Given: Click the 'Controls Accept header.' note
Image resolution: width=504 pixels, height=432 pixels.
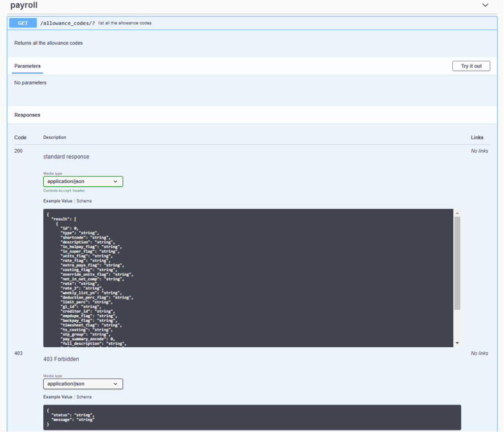Looking at the screenshot, I should [64, 191].
